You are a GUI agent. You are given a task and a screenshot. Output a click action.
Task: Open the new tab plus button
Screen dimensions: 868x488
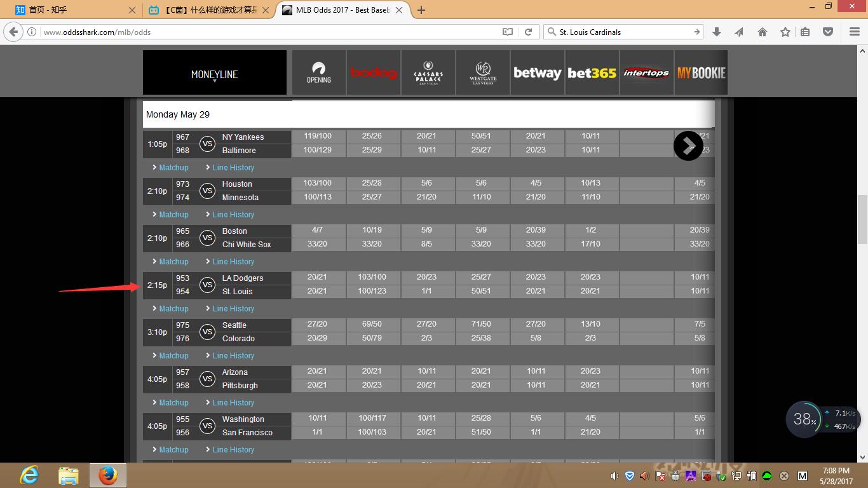click(421, 10)
